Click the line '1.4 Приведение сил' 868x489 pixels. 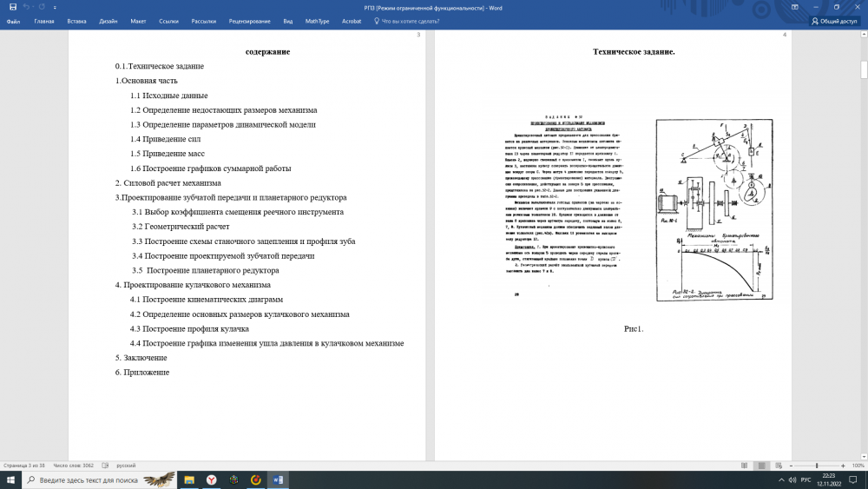(166, 139)
